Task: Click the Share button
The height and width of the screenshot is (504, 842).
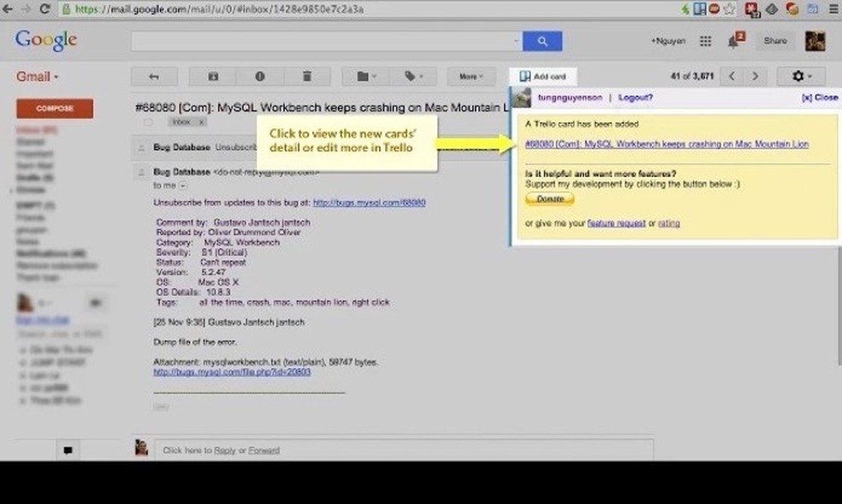Action: click(x=774, y=40)
